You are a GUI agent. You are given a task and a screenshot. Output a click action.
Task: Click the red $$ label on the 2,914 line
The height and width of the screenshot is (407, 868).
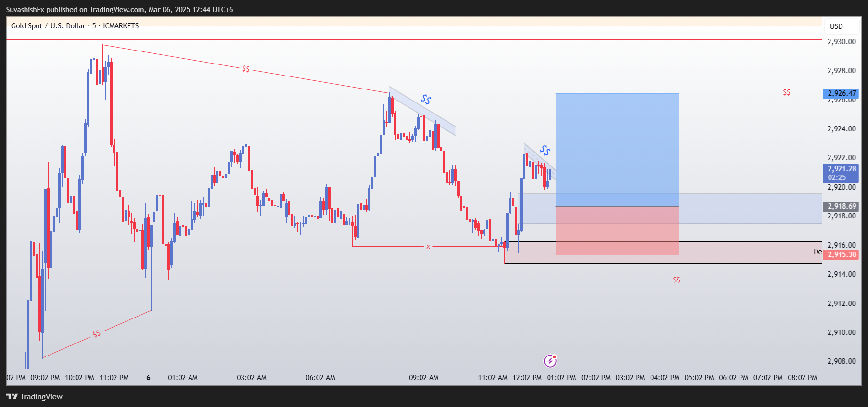(677, 280)
